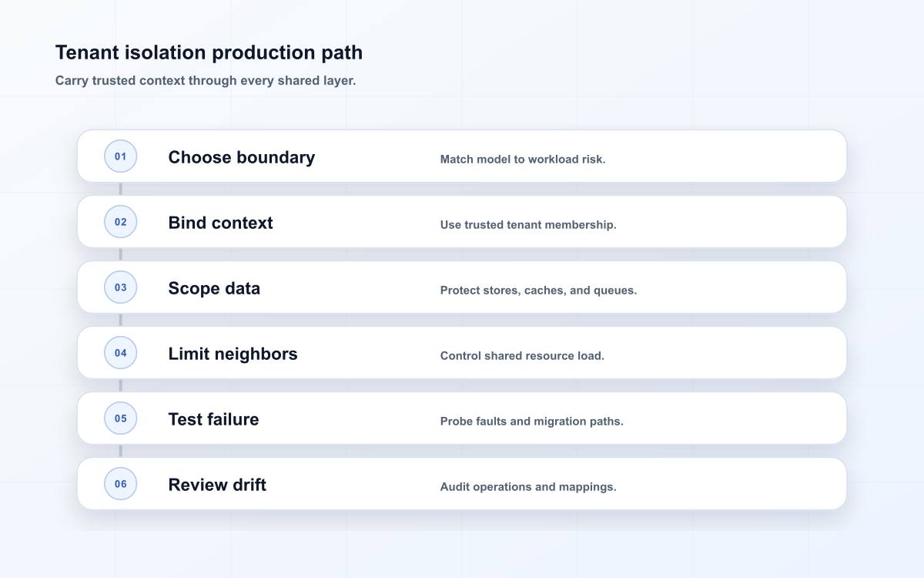Screen dimensions: 924x578
Task: Select 'Audit operations and mappings' description
Action: pyautogui.click(x=528, y=487)
